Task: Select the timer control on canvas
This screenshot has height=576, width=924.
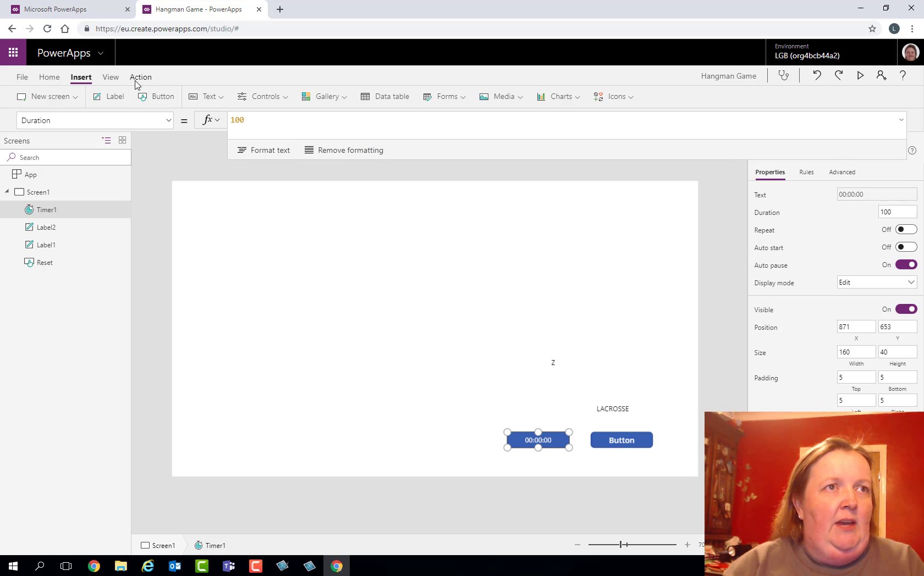Action: pyautogui.click(x=538, y=440)
